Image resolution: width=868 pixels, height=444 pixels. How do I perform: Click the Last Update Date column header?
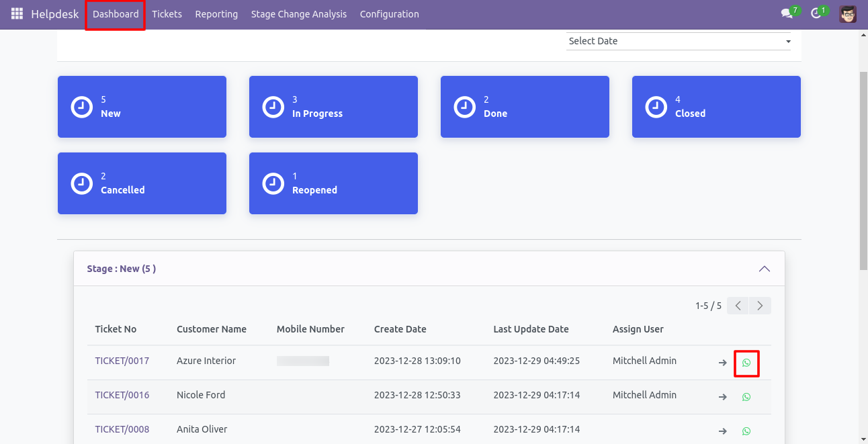coord(531,329)
